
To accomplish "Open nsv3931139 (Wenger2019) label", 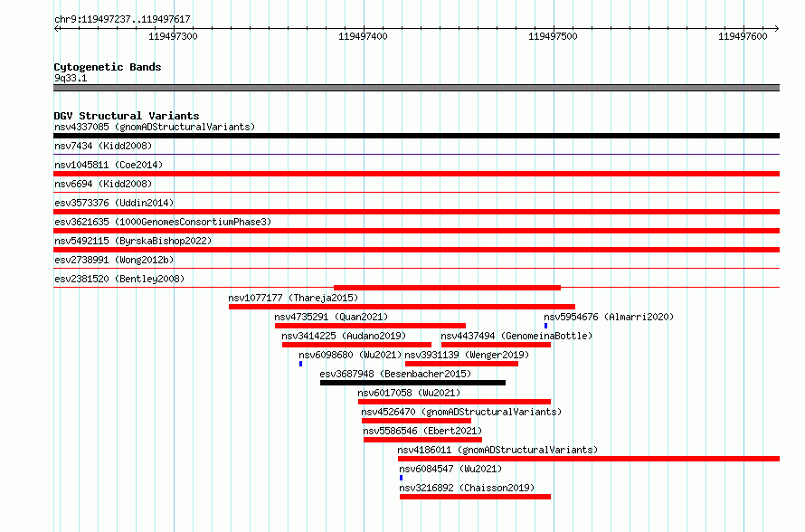I will click(x=467, y=355).
